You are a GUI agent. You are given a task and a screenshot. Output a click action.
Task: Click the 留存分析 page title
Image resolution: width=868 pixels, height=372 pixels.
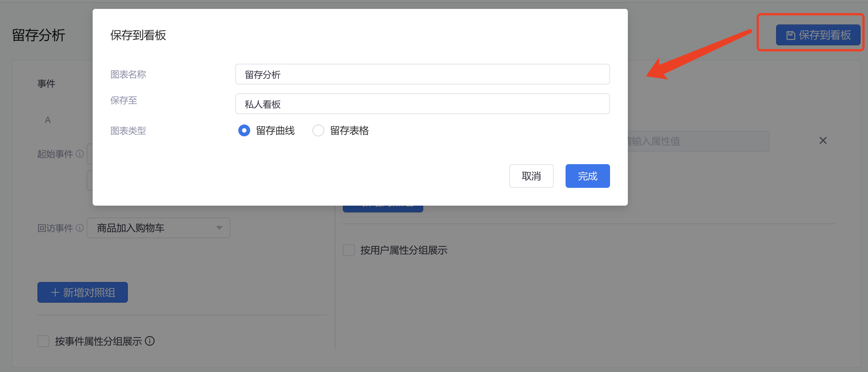tap(39, 35)
